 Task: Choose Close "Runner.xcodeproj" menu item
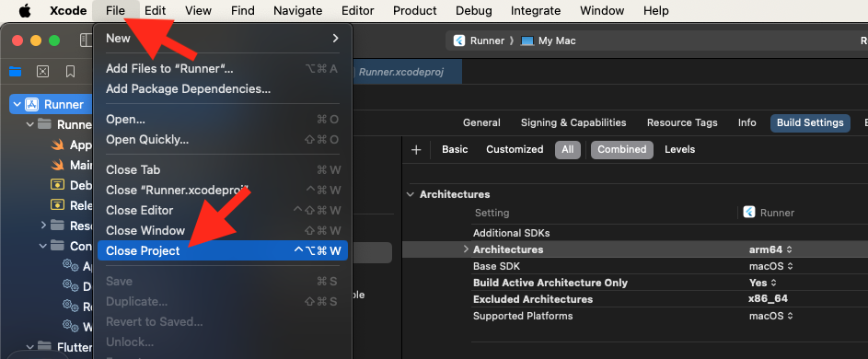(223, 190)
